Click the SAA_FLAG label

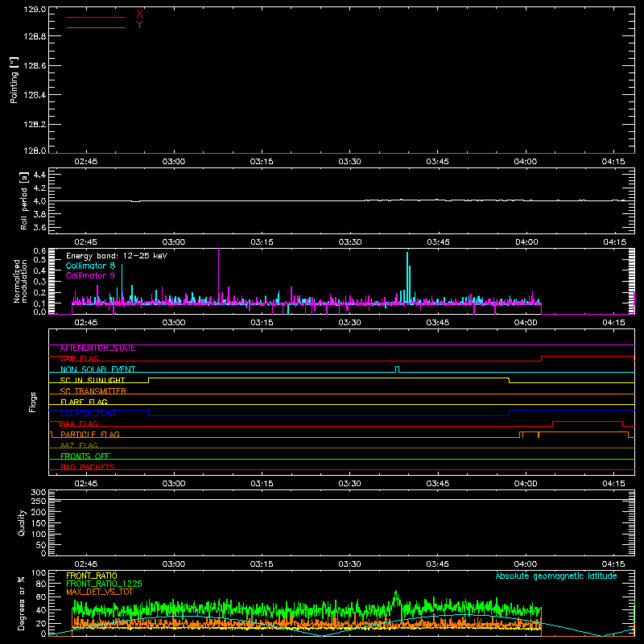[79, 424]
